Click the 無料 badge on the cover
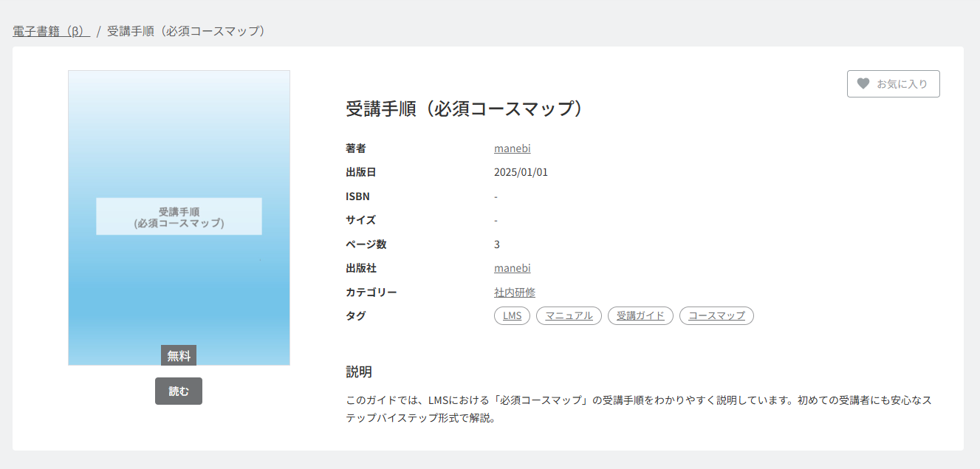 179,356
